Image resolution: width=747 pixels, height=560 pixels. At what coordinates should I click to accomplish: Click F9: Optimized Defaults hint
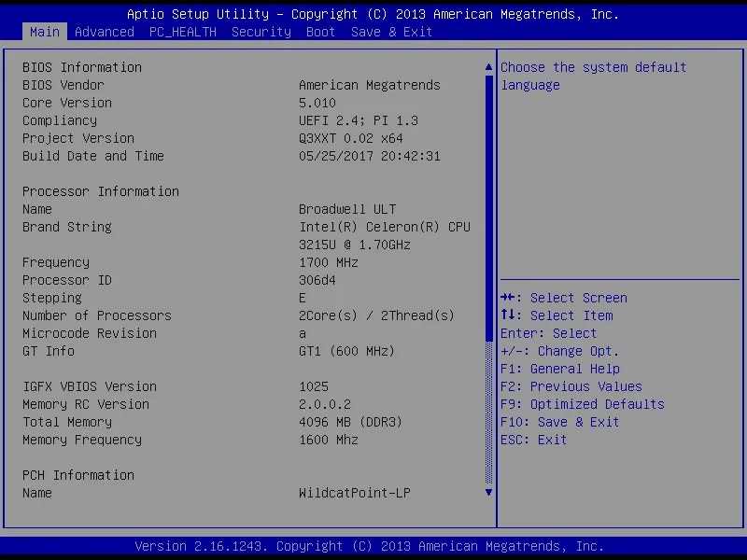click(582, 404)
